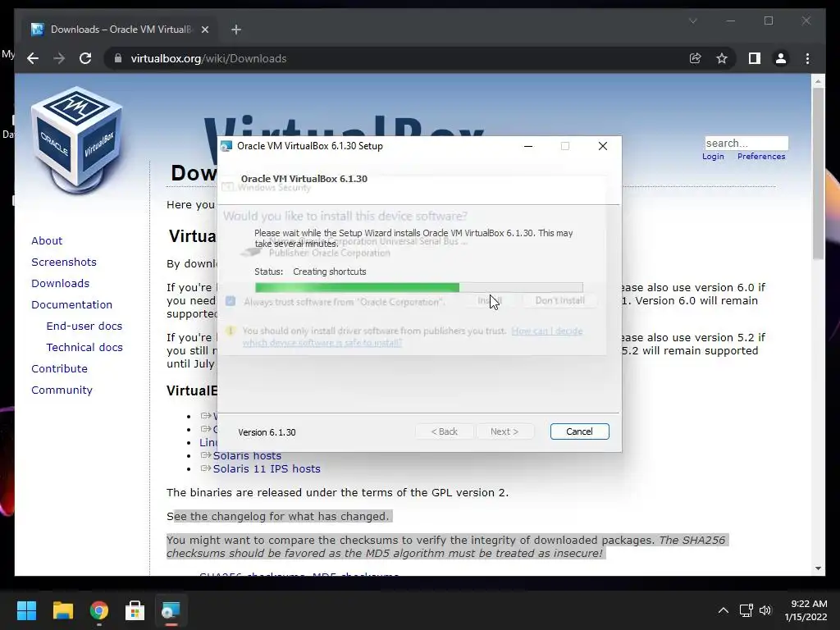Open the End-user docs link
840x630 pixels.
84,326
